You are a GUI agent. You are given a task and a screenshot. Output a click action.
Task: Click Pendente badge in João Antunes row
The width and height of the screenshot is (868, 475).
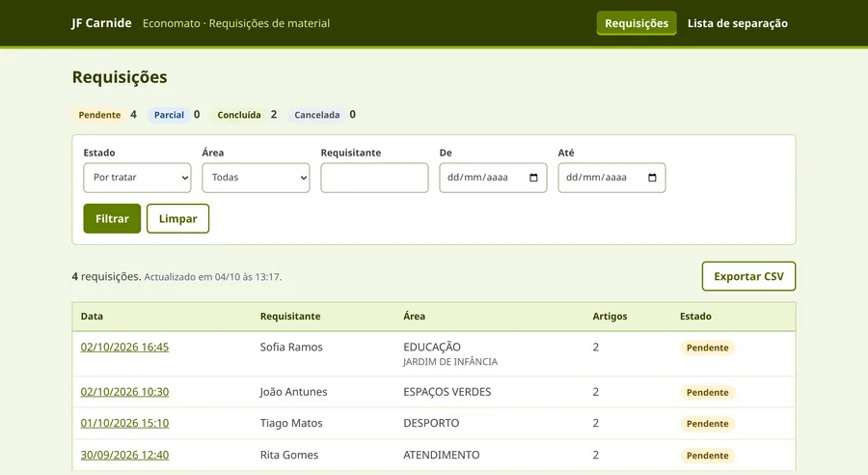[x=708, y=392]
